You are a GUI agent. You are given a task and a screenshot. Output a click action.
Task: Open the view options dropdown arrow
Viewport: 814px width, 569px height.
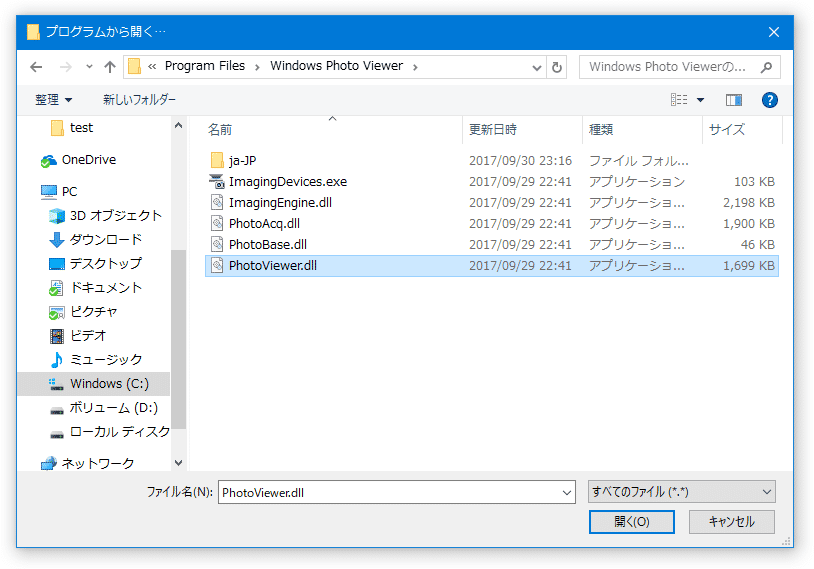700,100
